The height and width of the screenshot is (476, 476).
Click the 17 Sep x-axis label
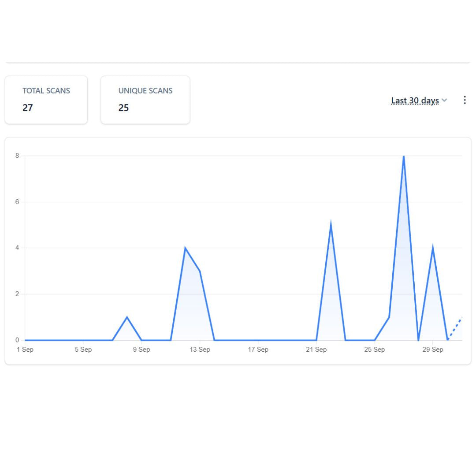point(258,350)
